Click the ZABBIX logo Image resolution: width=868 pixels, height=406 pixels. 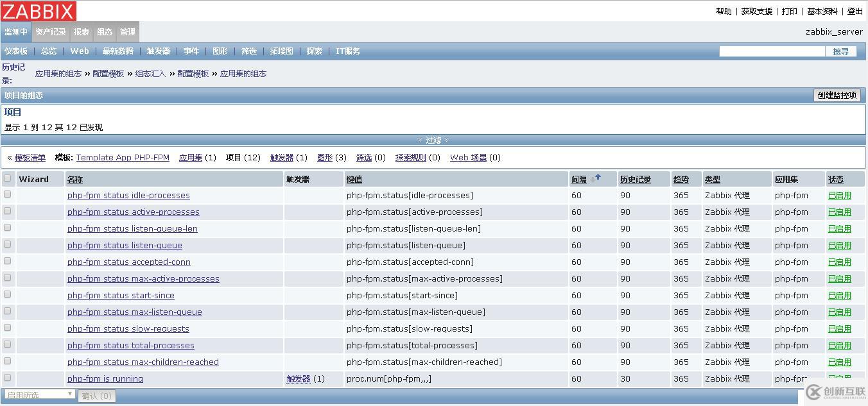coord(39,11)
